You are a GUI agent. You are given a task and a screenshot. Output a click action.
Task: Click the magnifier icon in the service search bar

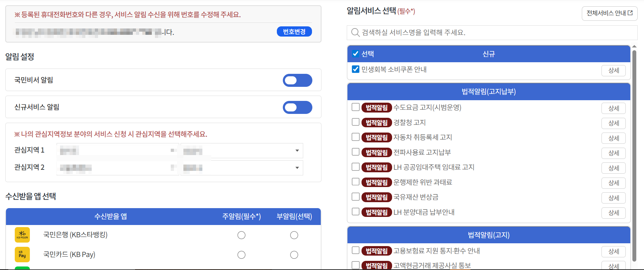click(355, 32)
